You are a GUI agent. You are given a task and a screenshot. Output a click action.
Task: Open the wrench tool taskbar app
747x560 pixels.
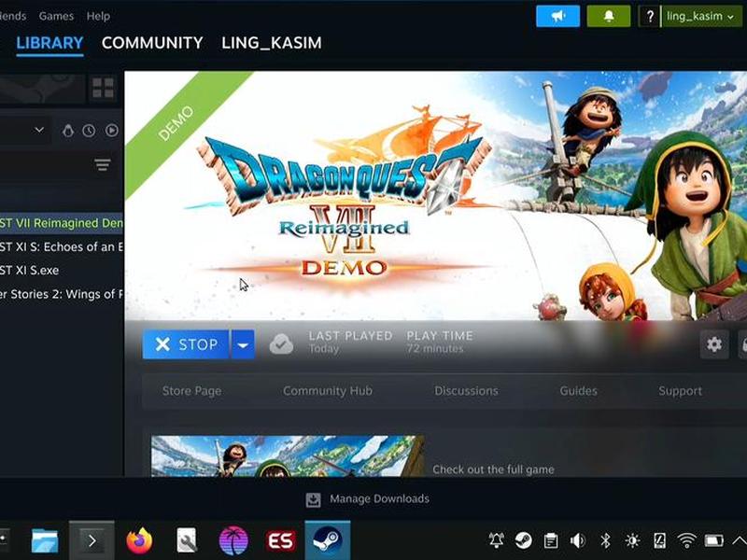click(186, 540)
